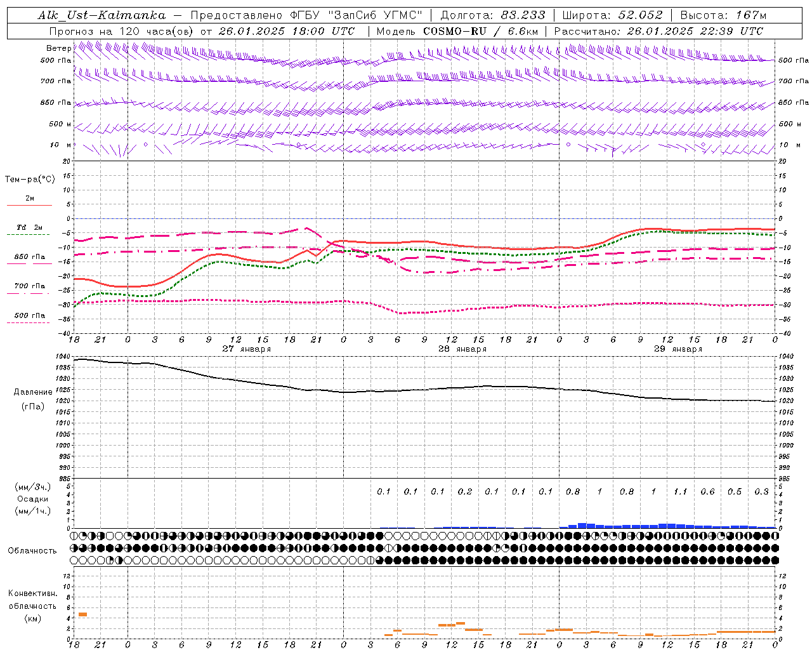Viewport: 812px width, 650px height.
Task: Click the 0.3 precipitation value
Action: 762,492
